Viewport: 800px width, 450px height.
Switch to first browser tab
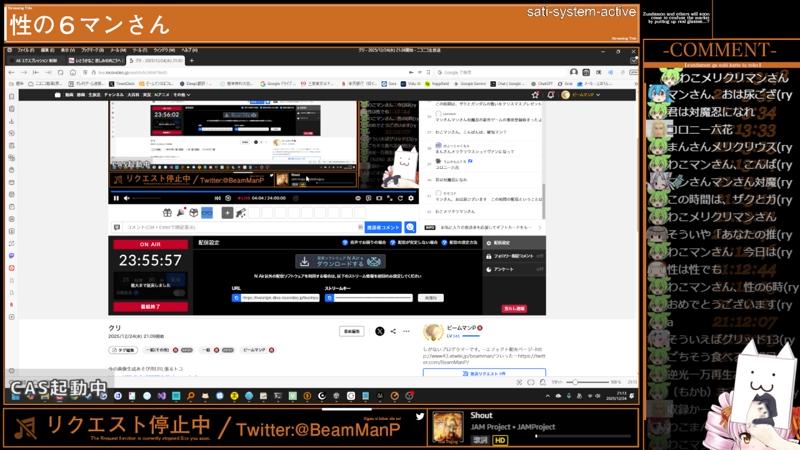tap(36, 60)
